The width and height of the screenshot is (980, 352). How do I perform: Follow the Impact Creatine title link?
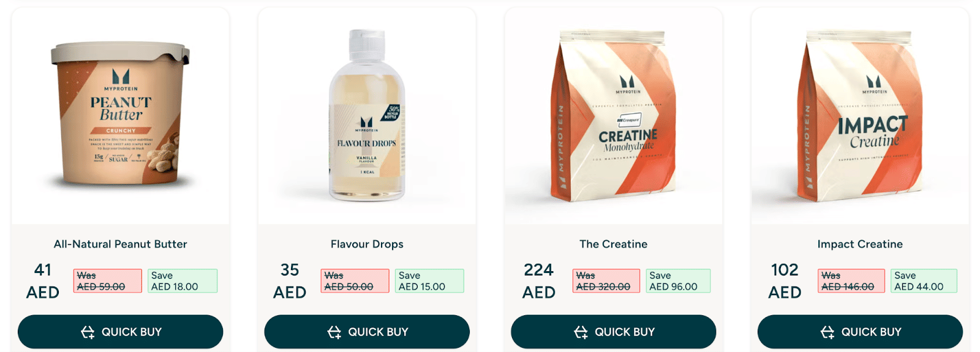(860, 244)
